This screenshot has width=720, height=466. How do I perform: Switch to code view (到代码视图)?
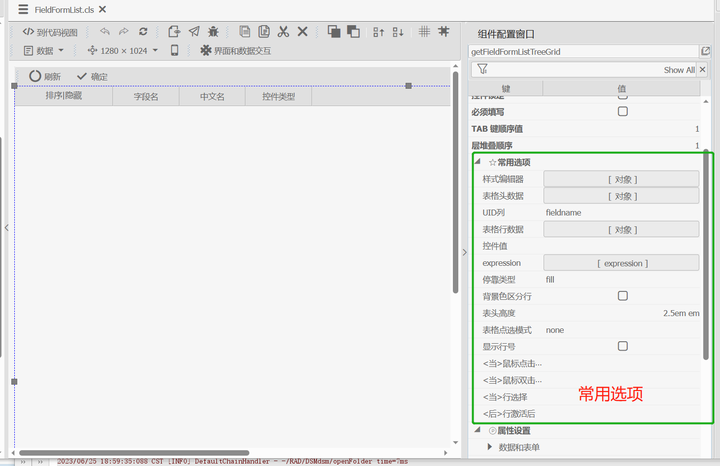point(50,32)
